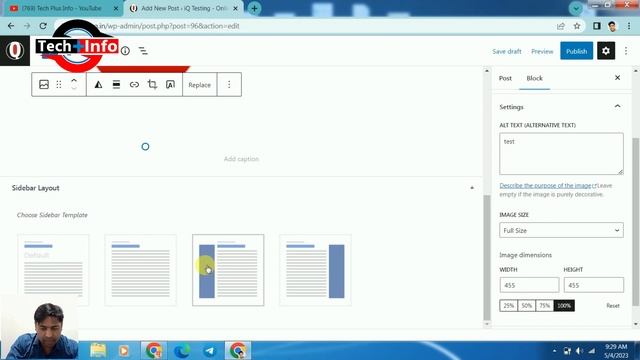The height and width of the screenshot is (360, 640).
Task: Click the image block type icon
Action: coord(44,84)
